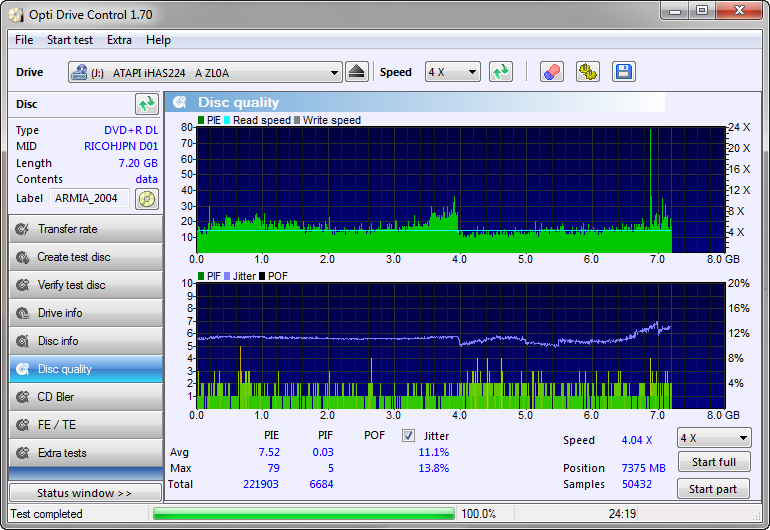Switch to Transfer rate page
Image resolution: width=770 pixels, height=530 pixels.
[86, 229]
